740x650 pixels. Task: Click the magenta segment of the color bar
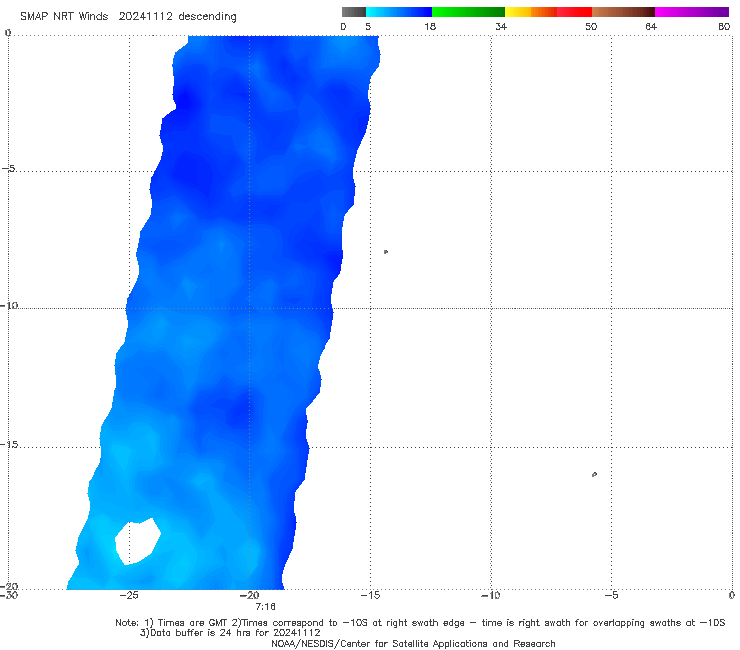tap(692, 12)
